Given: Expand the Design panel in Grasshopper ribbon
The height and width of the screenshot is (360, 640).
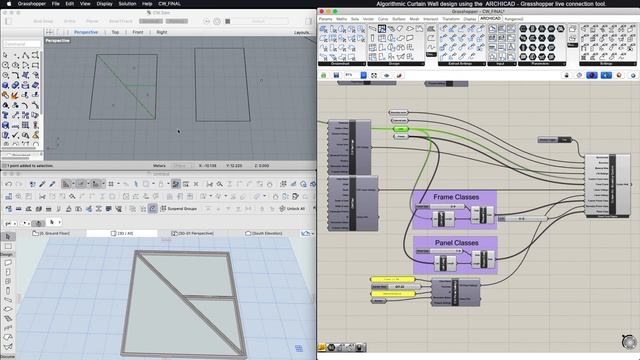Looking at the screenshot, I should coord(395,64).
